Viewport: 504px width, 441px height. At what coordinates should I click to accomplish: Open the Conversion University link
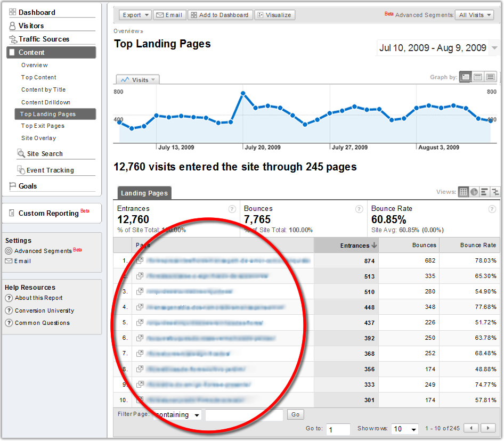pos(44,311)
